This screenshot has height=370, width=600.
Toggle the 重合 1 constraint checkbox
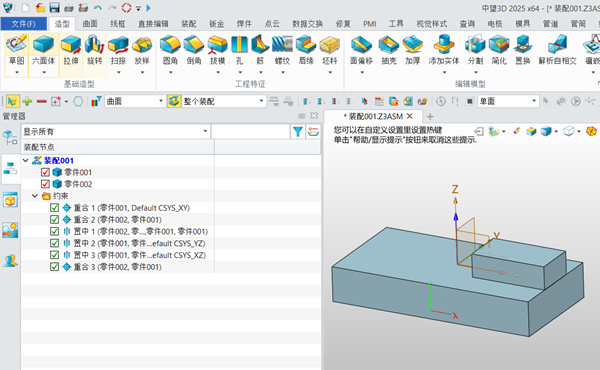point(54,208)
